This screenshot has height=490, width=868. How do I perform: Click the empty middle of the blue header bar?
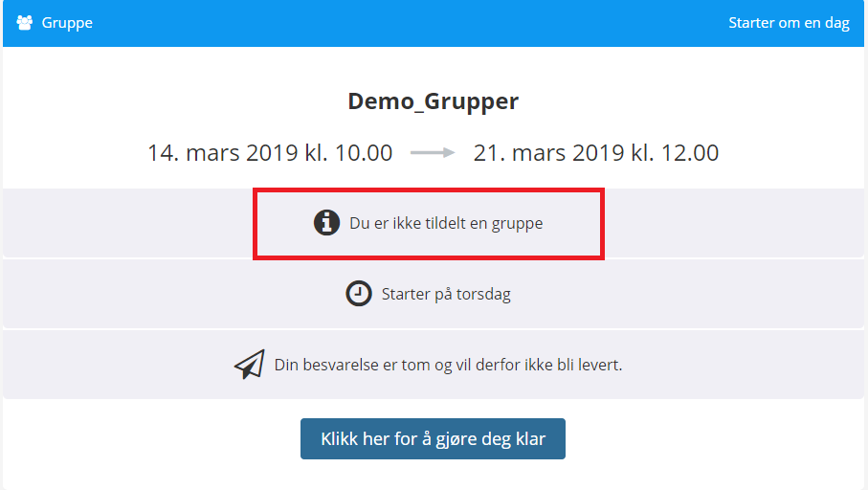(x=410, y=23)
